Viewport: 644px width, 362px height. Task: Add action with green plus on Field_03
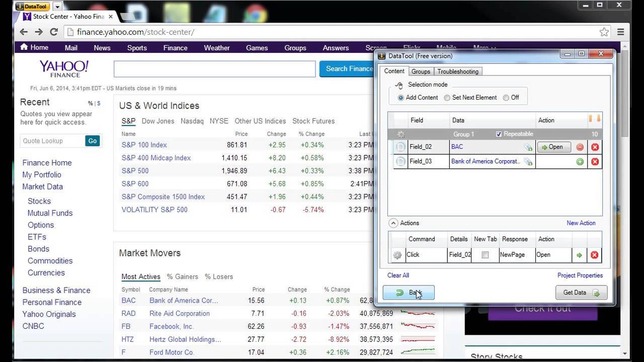(x=580, y=162)
